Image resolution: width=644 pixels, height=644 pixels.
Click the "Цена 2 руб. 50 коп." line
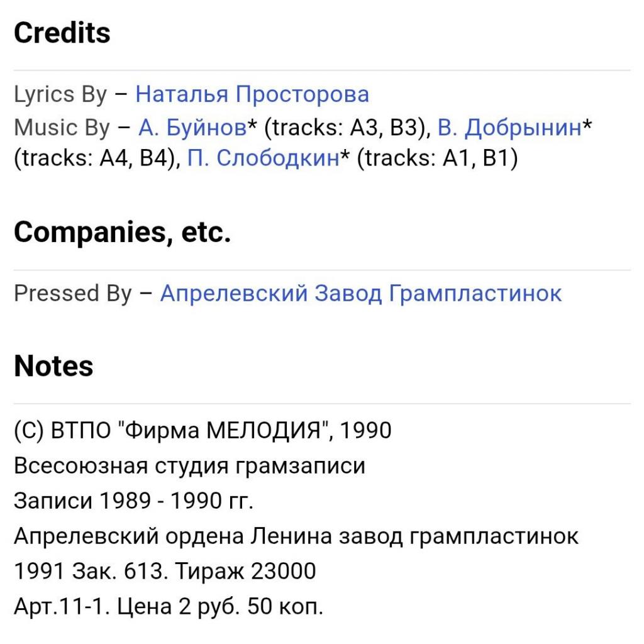169,607
